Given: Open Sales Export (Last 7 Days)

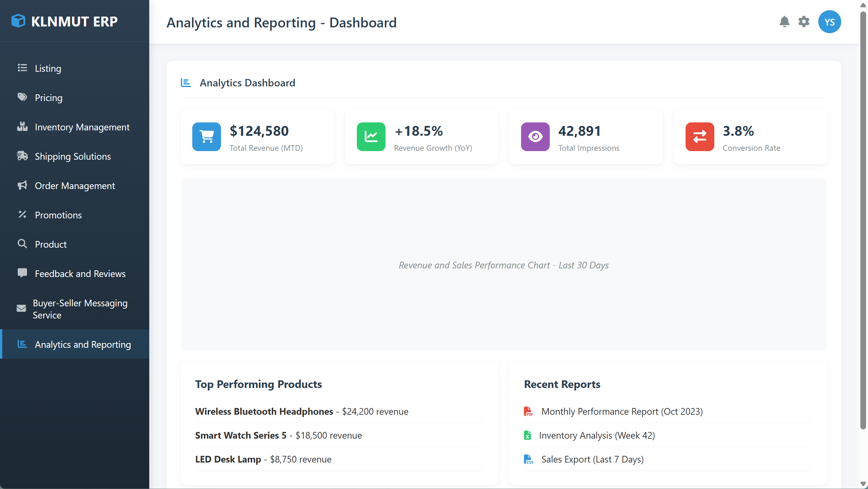Looking at the screenshot, I should [592, 459].
